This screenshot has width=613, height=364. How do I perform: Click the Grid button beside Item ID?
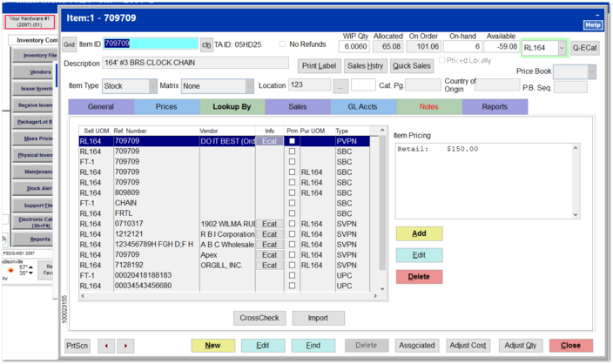(69, 44)
